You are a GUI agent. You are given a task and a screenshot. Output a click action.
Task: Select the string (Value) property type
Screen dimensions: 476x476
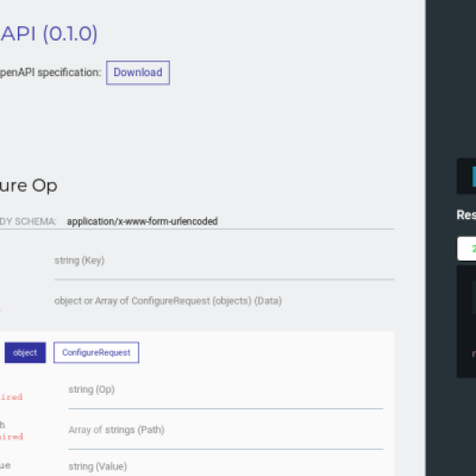point(98,466)
